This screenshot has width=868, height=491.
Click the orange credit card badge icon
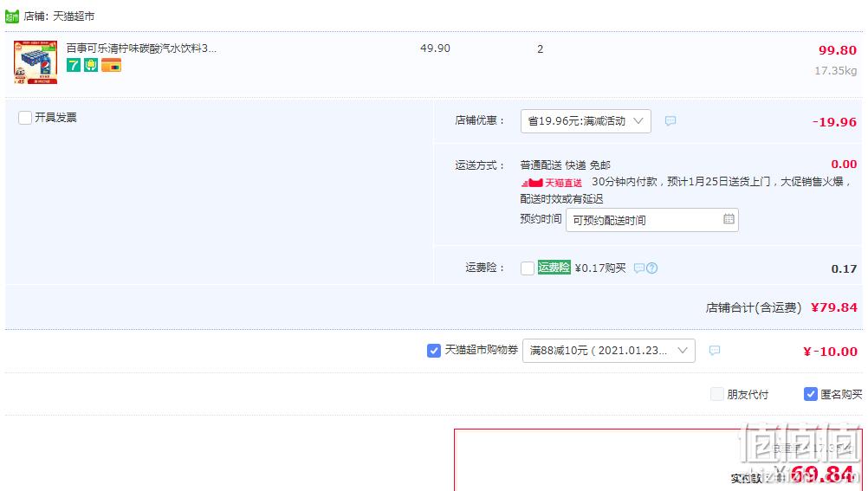[x=111, y=65]
